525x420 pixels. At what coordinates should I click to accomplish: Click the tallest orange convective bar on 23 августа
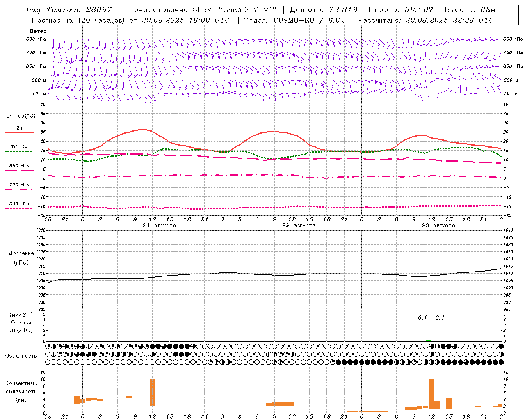pyautogui.click(x=431, y=394)
